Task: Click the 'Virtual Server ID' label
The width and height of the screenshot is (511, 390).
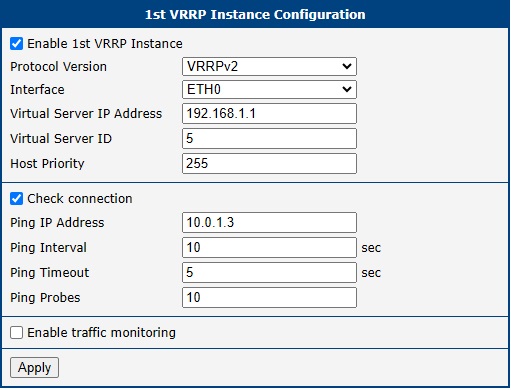Action: pos(61,139)
